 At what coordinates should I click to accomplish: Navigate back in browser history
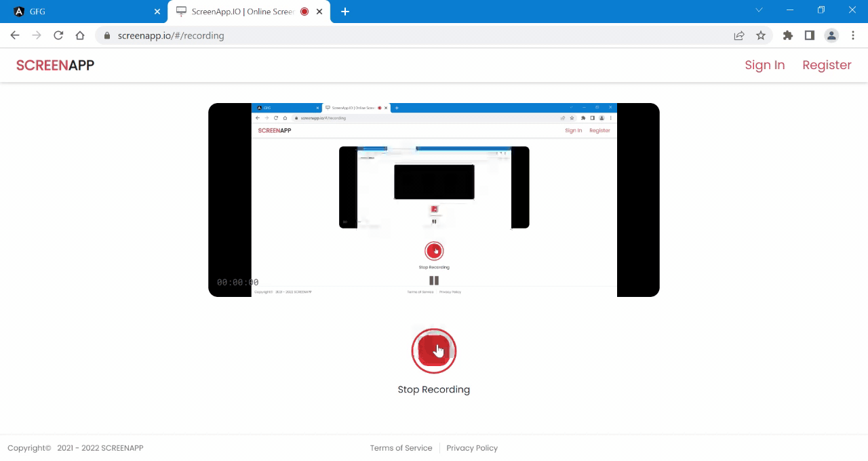[15, 35]
